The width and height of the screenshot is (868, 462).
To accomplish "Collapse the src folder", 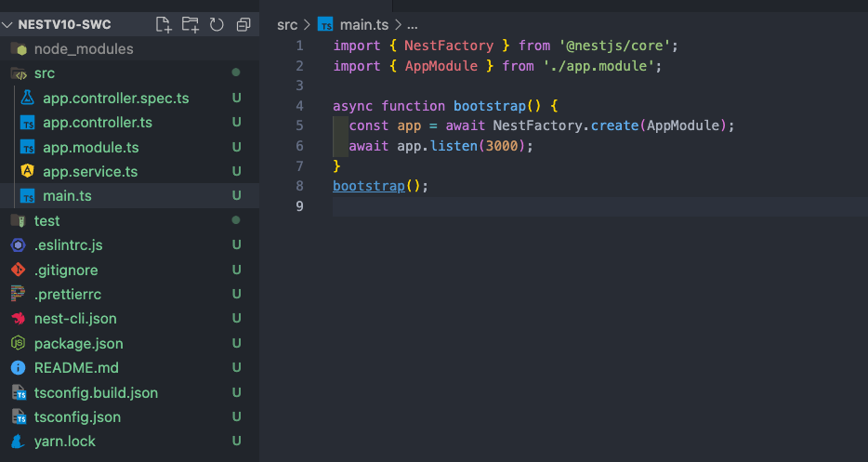I will pyautogui.click(x=129, y=73).
